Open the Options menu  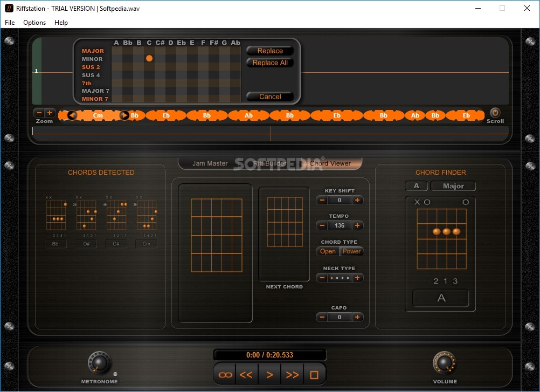[x=34, y=23]
